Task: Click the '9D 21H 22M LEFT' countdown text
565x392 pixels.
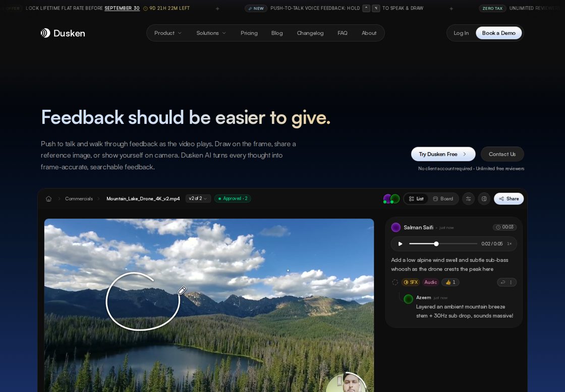Action: [169, 8]
